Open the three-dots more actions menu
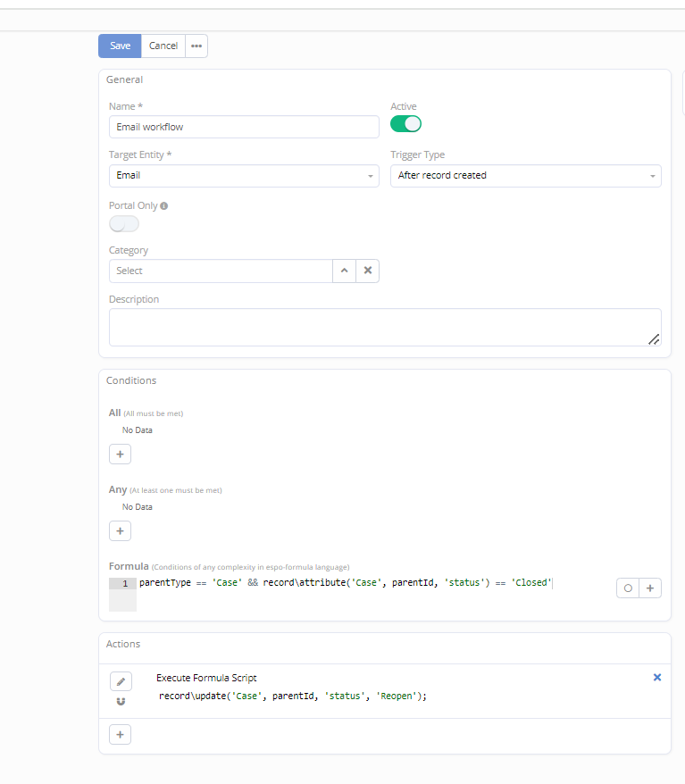Screen dimensions: 685x784 [196, 46]
